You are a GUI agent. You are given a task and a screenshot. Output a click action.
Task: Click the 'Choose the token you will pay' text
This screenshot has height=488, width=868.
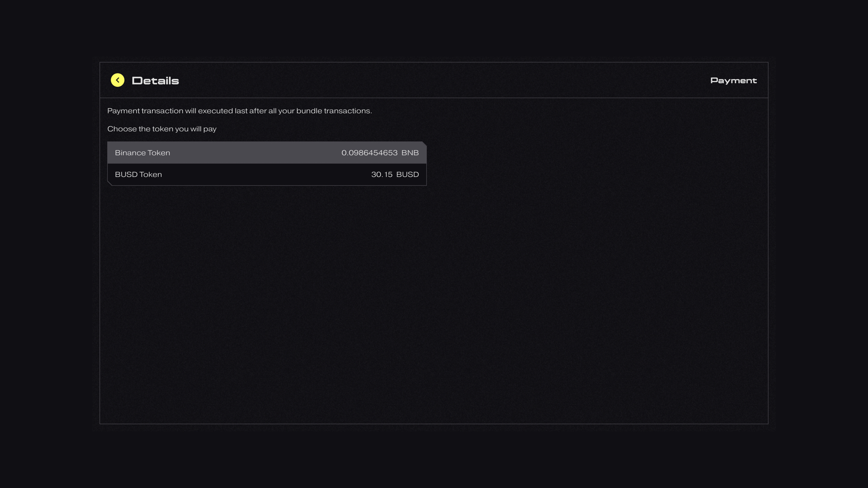click(162, 129)
